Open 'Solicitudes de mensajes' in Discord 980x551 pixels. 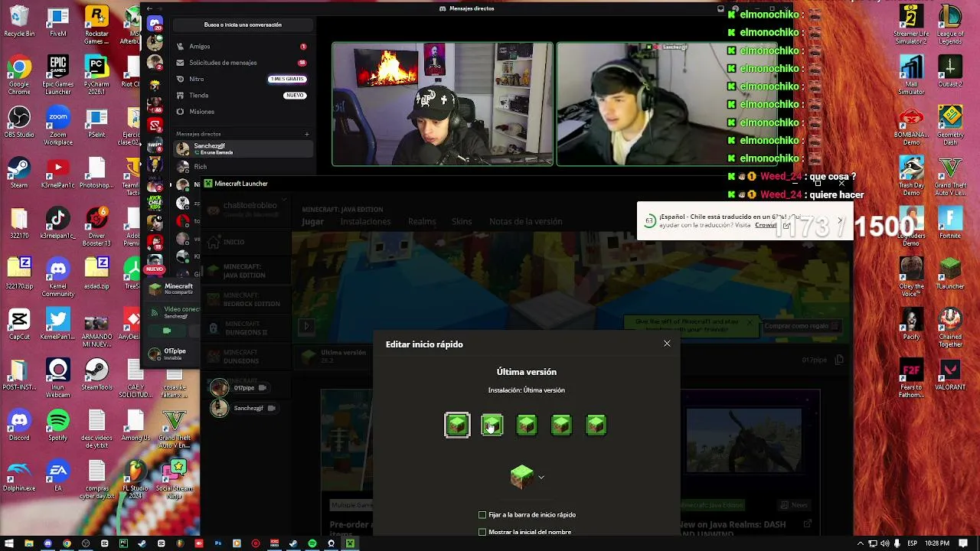point(242,63)
